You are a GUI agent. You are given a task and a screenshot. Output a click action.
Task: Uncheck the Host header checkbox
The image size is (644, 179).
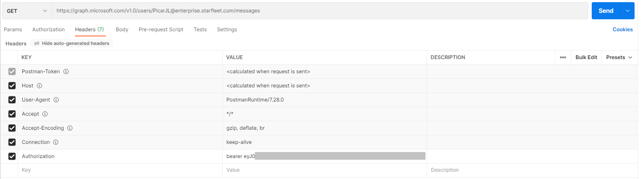coord(12,86)
